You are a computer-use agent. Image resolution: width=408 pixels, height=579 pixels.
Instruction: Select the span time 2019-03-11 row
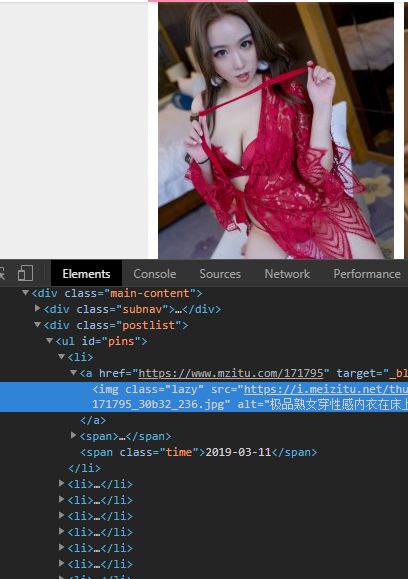(x=199, y=452)
